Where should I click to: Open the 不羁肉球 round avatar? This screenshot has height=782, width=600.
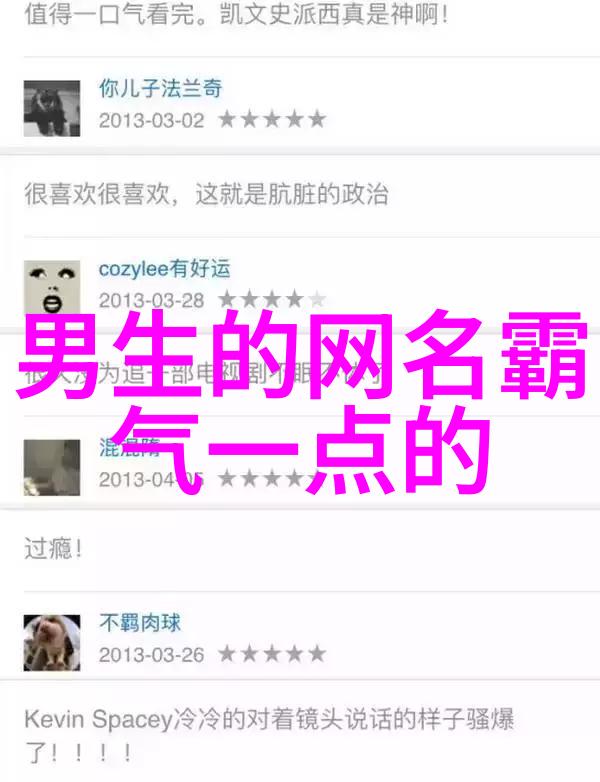pyautogui.click(x=52, y=643)
